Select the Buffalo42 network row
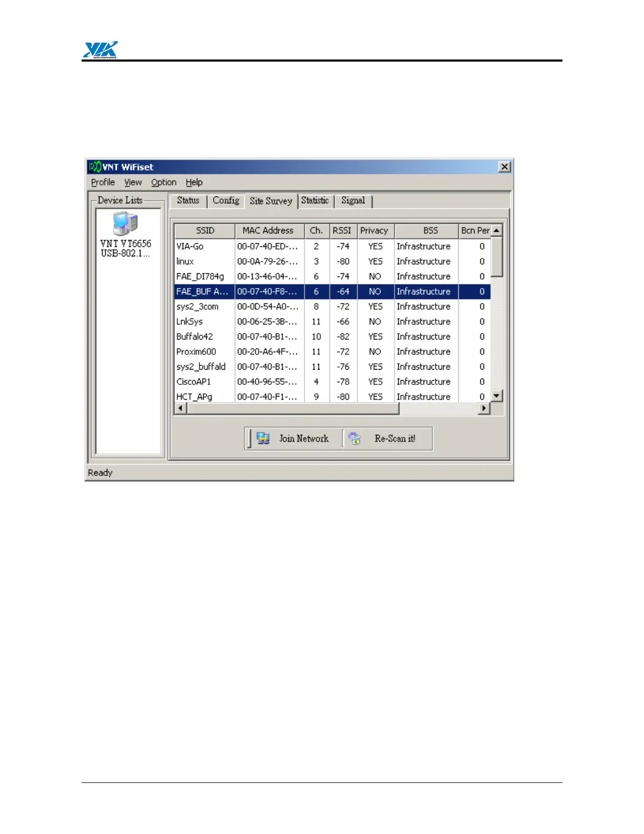This screenshot has width=644, height=834. [x=333, y=336]
